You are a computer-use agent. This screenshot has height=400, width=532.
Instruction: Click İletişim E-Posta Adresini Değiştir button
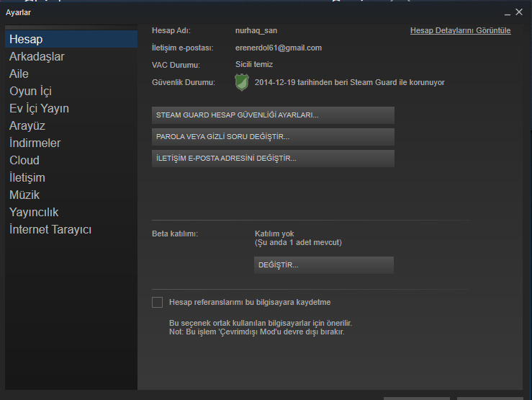pyautogui.click(x=273, y=159)
